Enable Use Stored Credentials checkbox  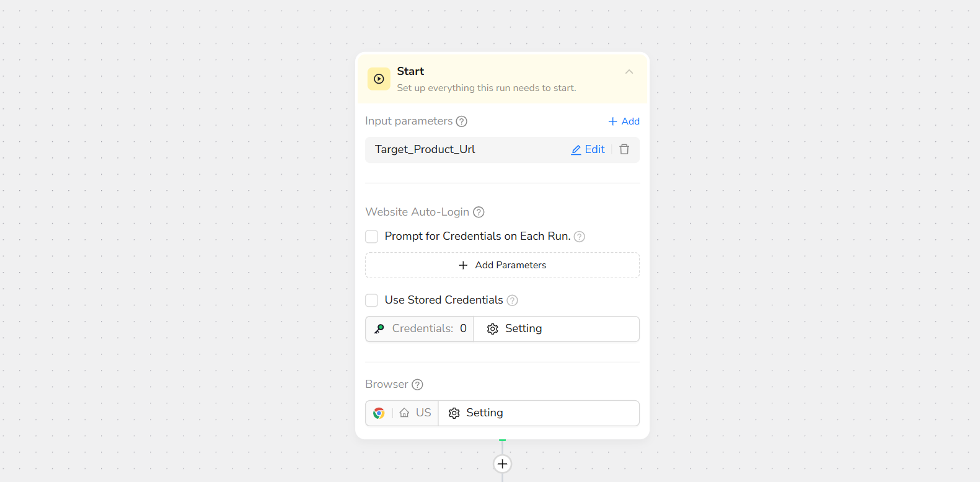372,300
